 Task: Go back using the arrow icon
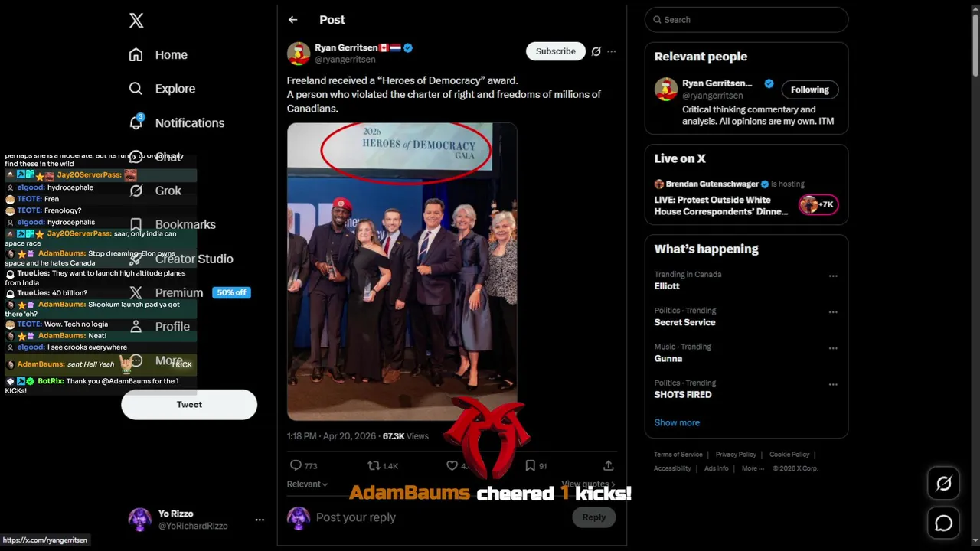[x=292, y=20]
